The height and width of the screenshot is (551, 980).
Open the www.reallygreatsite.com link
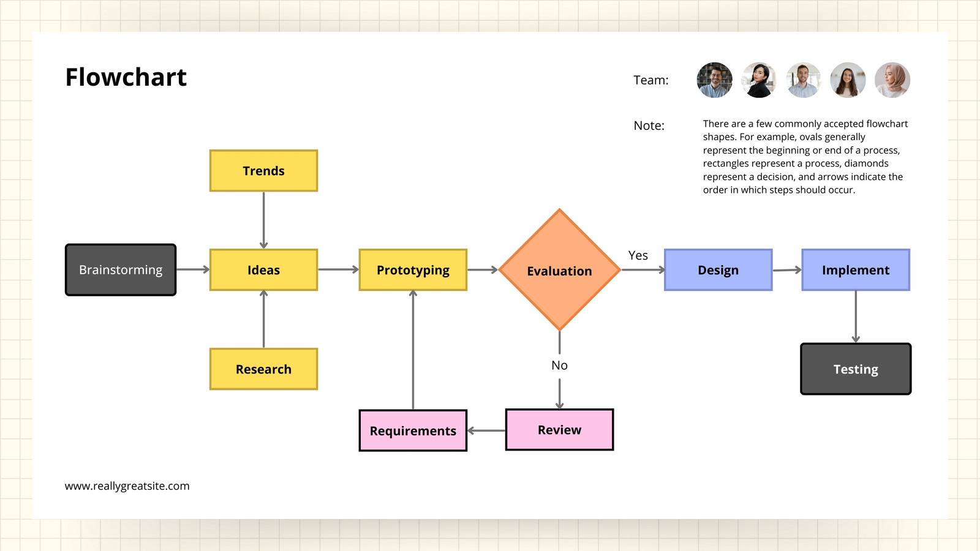(x=127, y=486)
